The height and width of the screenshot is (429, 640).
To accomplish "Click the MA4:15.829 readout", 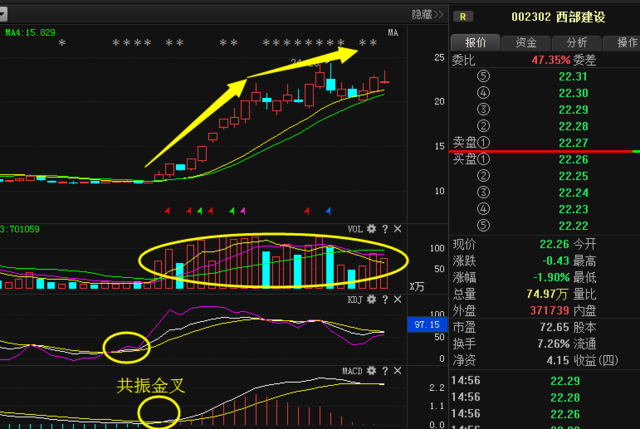I will [x=30, y=33].
